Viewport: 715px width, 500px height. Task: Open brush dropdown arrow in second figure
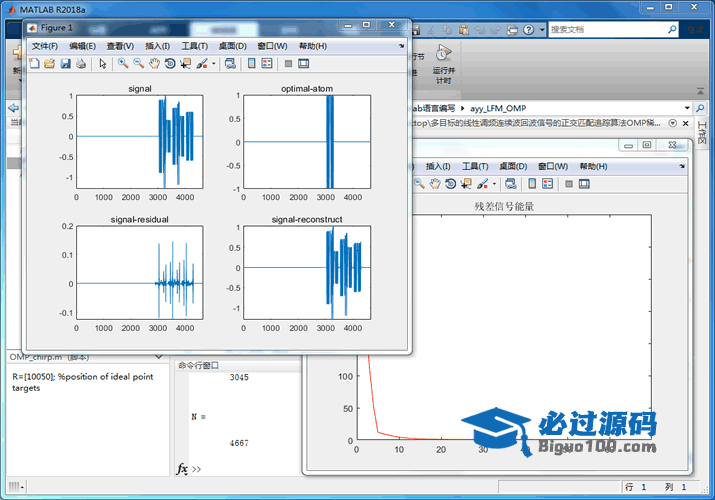click(x=494, y=184)
